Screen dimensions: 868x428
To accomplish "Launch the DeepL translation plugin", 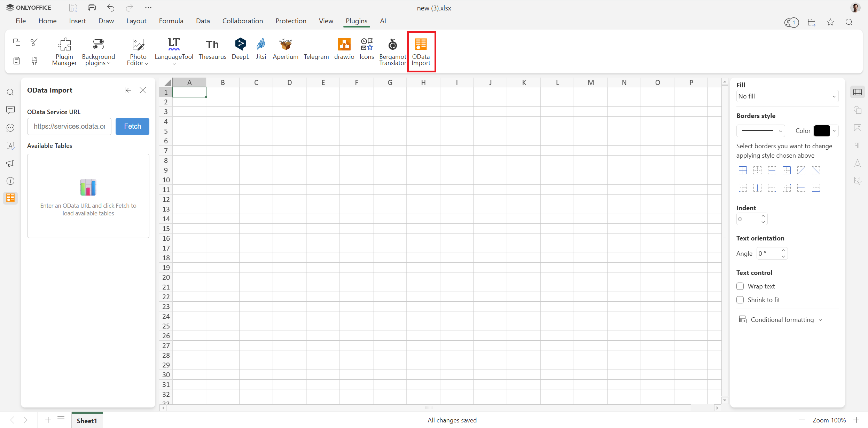I will (x=240, y=49).
